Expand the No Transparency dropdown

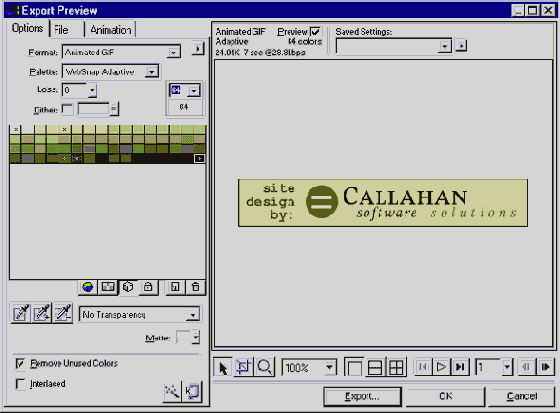point(140,315)
